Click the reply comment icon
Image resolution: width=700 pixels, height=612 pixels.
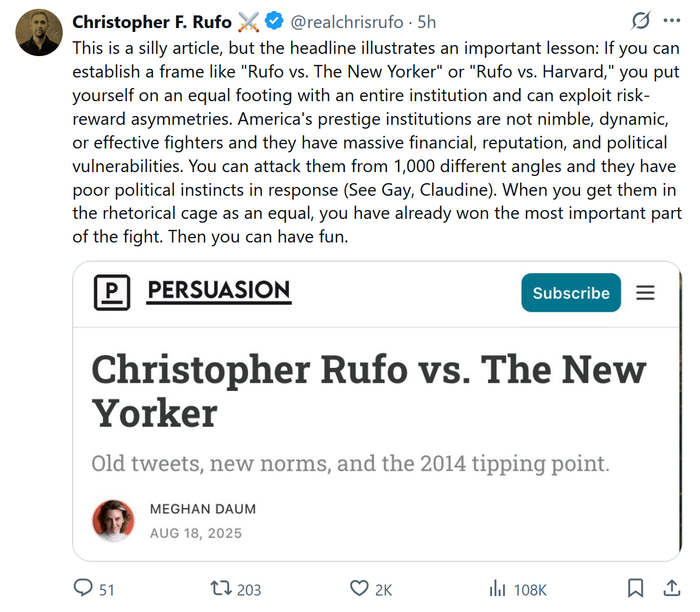click(x=83, y=588)
